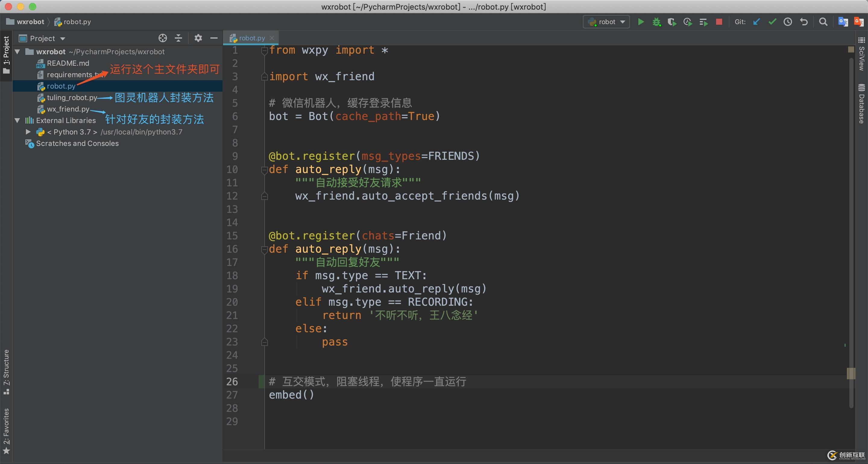Open the robot run configuration dropdown
This screenshot has height=464, width=868.
(x=606, y=22)
